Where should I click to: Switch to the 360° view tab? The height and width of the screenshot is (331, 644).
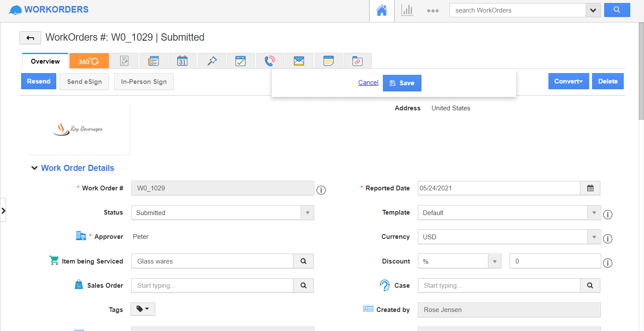[89, 61]
